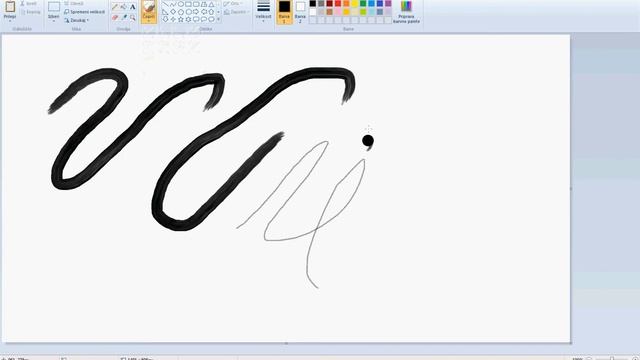Choose the Oval shape
Image resolution: width=640 pixels, height=360 pixels.
[x=181, y=4]
